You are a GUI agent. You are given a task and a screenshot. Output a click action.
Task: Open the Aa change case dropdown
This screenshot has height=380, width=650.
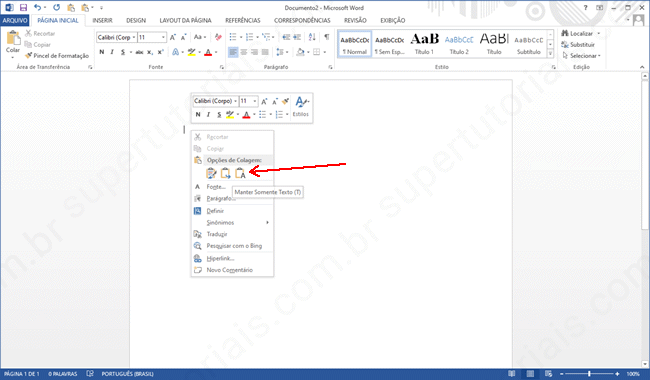pyautogui.click(x=200, y=37)
